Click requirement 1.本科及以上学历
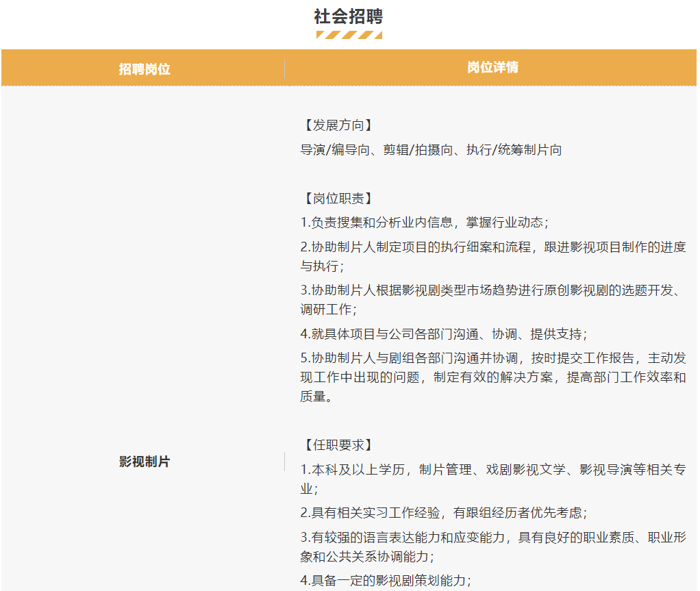This screenshot has width=700, height=591. tap(493, 479)
